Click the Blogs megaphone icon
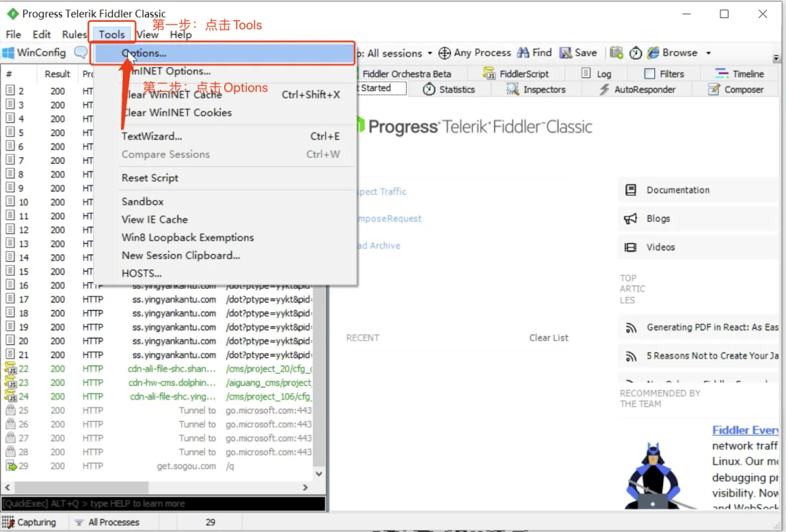 630,218
